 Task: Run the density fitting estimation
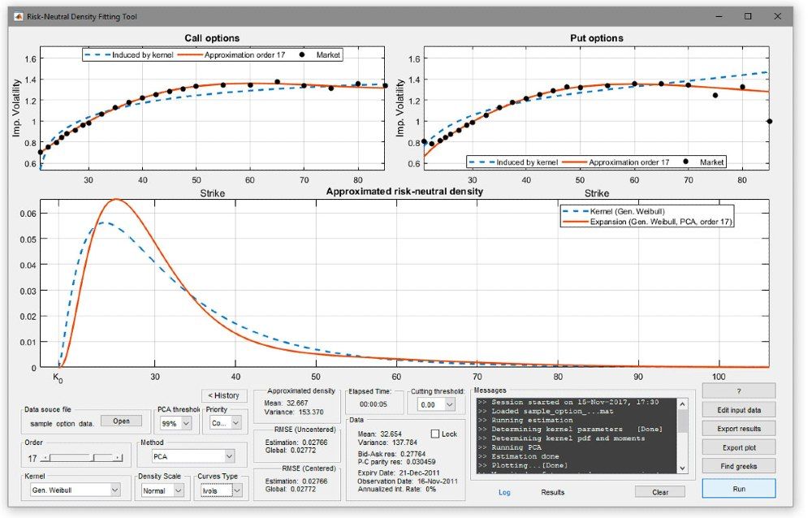(x=738, y=488)
